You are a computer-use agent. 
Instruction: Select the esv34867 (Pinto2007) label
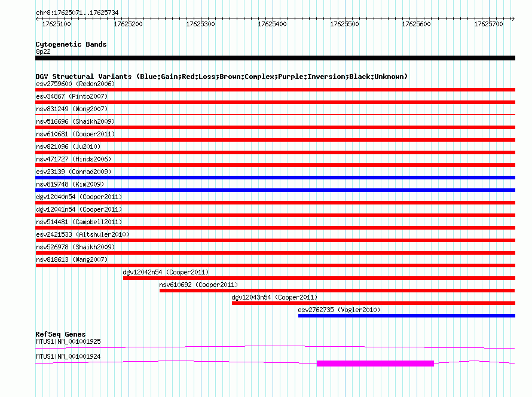[x=72, y=96]
